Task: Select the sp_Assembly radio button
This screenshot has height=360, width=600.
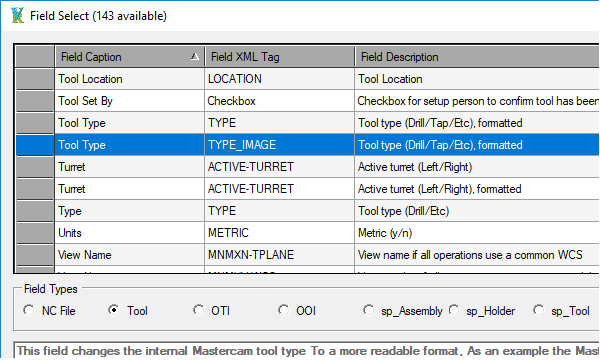Action: [368, 310]
